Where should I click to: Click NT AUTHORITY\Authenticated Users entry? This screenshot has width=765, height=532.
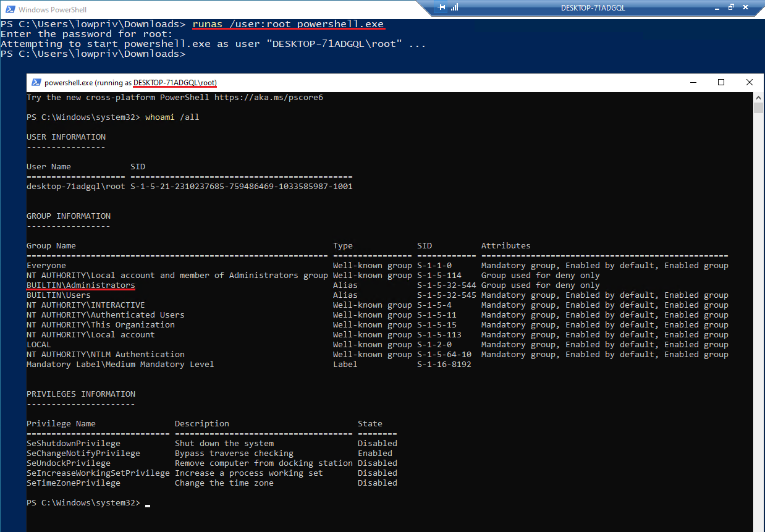click(x=106, y=315)
